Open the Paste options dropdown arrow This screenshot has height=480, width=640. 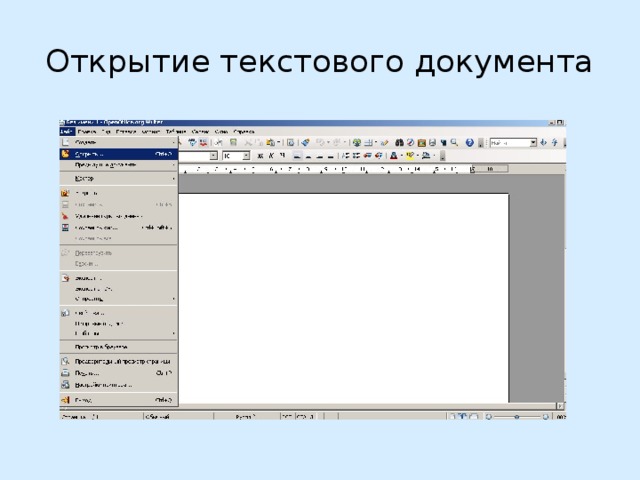coord(278,142)
